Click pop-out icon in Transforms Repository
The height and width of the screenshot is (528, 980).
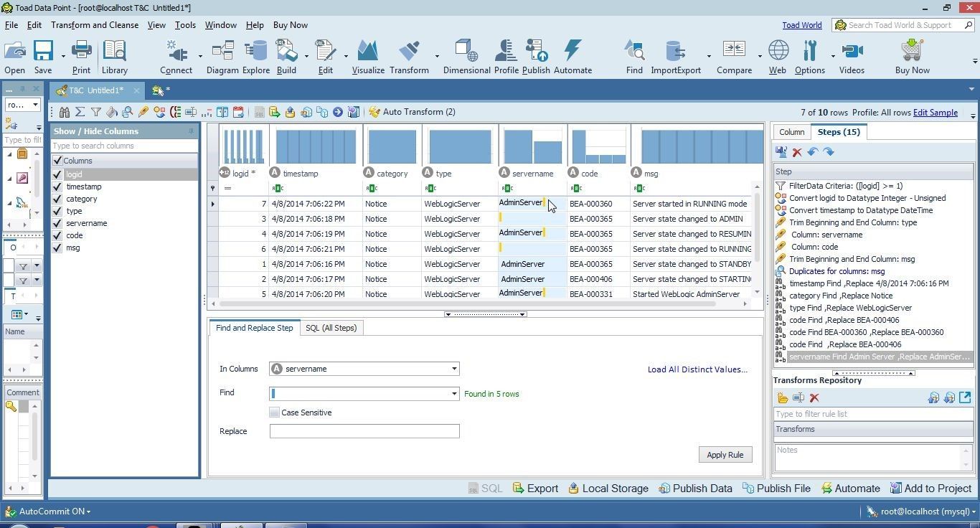click(x=965, y=397)
